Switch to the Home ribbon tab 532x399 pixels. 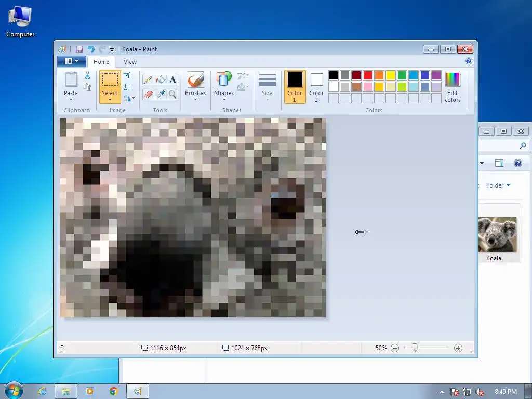(101, 62)
